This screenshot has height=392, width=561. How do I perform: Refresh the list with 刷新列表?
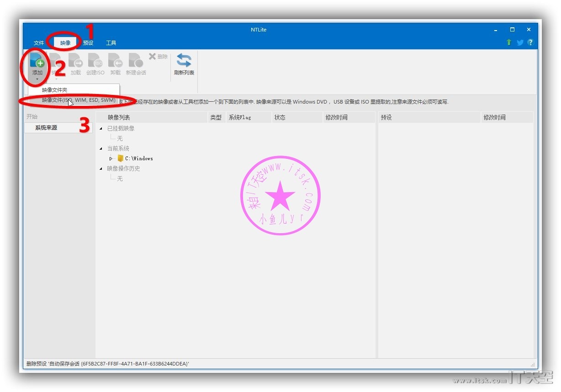(x=184, y=64)
